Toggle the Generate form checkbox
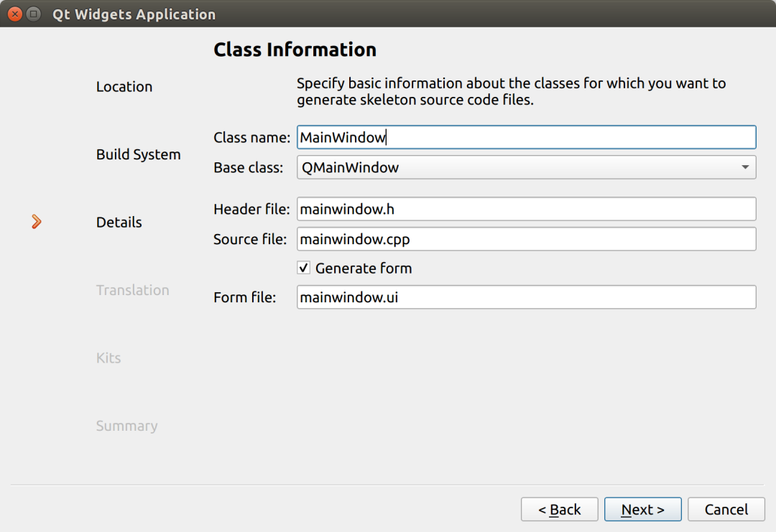The image size is (776, 532). pos(304,269)
